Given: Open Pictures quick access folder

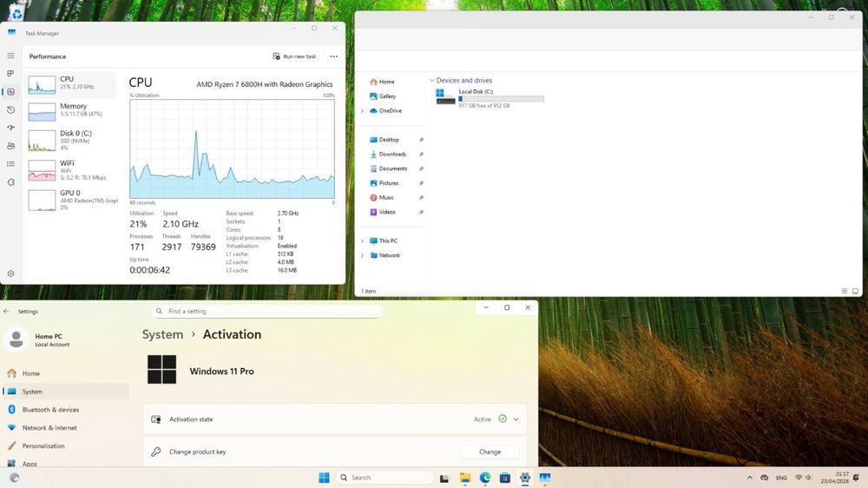Looking at the screenshot, I should (385, 183).
